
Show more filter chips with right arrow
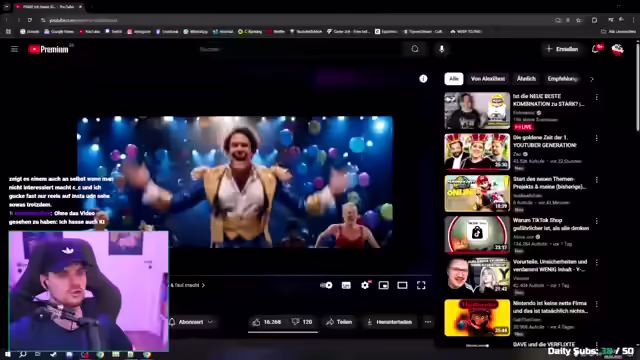click(591, 79)
